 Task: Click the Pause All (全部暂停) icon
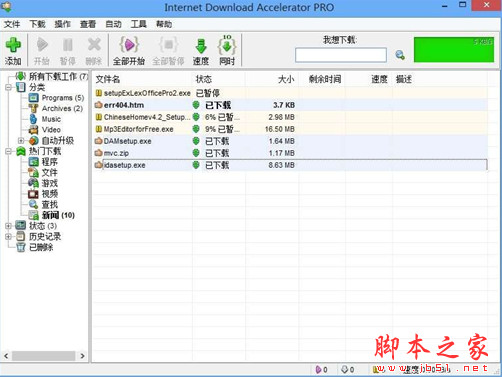point(168,45)
